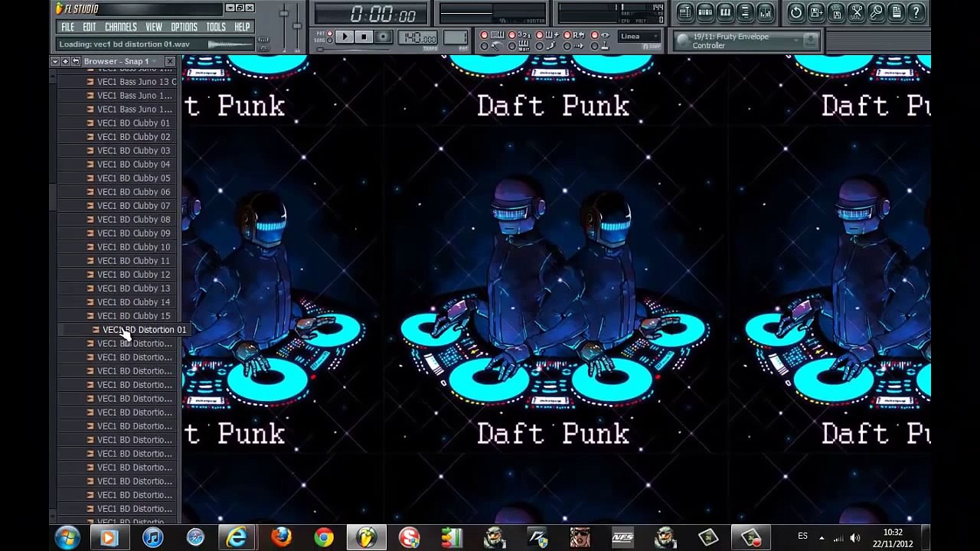The image size is (980, 551).
Task: Toggle the LED beside loop recording R icon
Action: coord(567,35)
